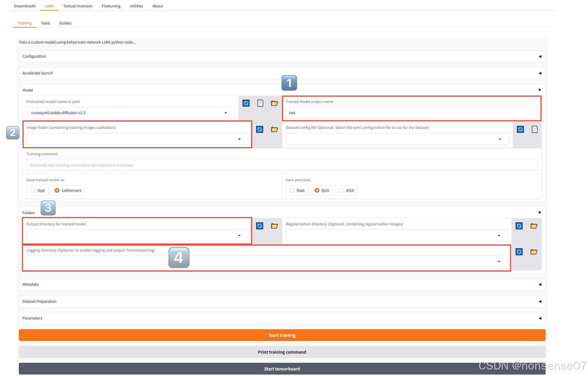Viewport: 588px width, 376px height.
Task: Refresh the Logging directory list
Action: pos(519,252)
